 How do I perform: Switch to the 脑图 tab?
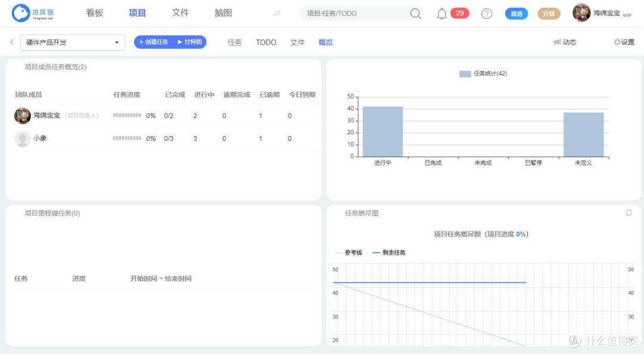[224, 13]
